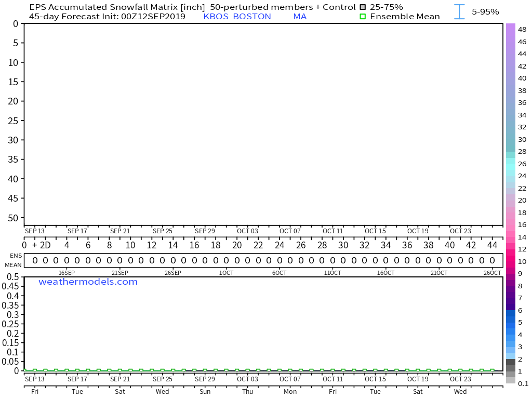
Task: Click the 'EPS Accumulated Snowfall Matrix [inch]' title
Action: click(117, 7)
